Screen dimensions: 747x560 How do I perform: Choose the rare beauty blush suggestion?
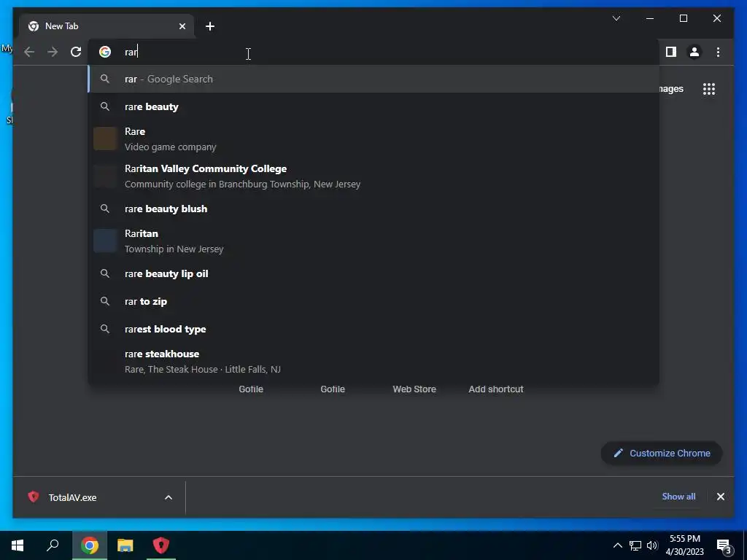(x=373, y=209)
